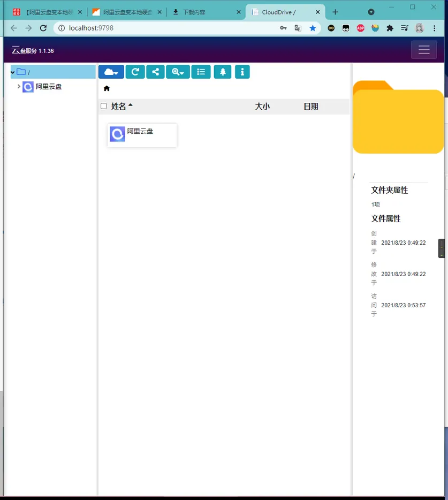Expand the 阿里云盘 tree node arrow
Viewport: 448px width, 500px height.
click(19, 86)
